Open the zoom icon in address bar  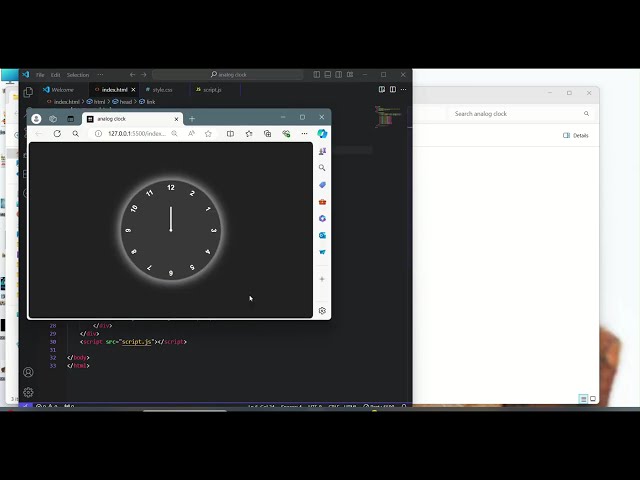click(x=174, y=133)
